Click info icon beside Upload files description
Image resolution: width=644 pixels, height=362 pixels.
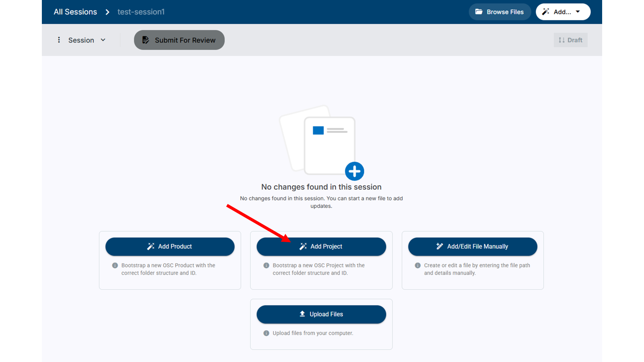pos(266,333)
